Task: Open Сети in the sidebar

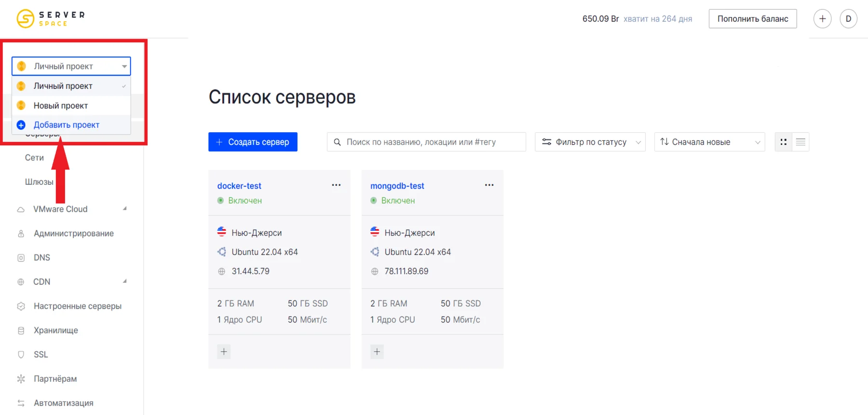Action: [34, 158]
